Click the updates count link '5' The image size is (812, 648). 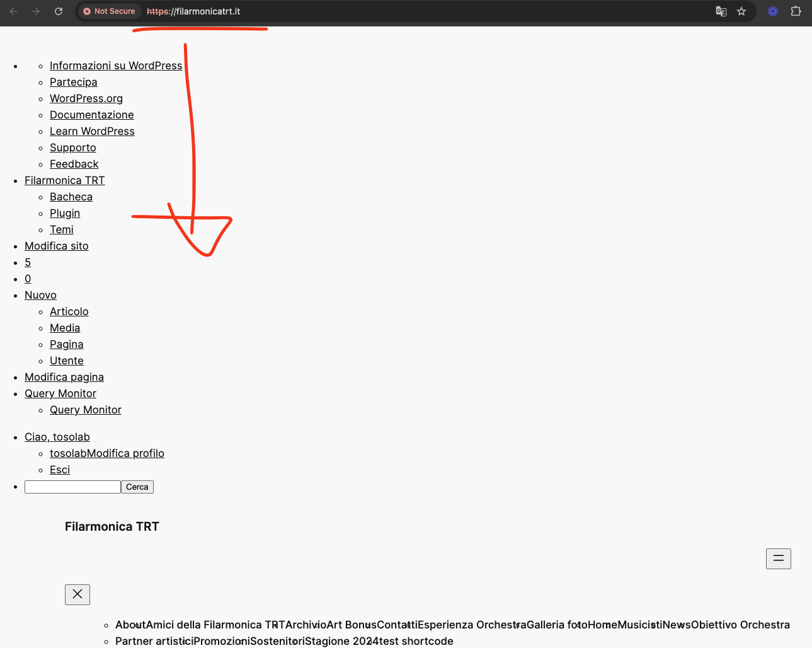tap(28, 262)
